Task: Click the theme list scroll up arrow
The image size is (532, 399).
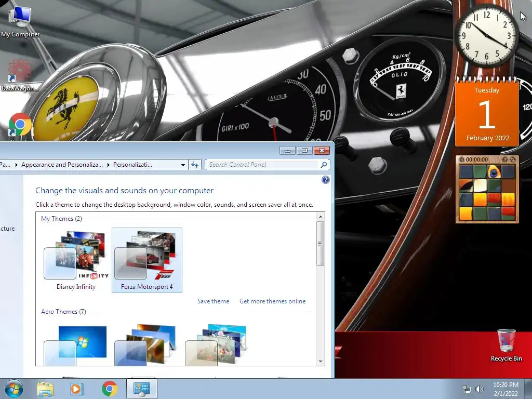Action: pyautogui.click(x=320, y=217)
